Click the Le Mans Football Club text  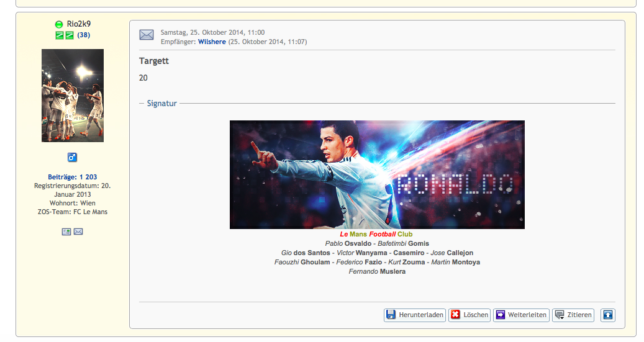(376, 234)
